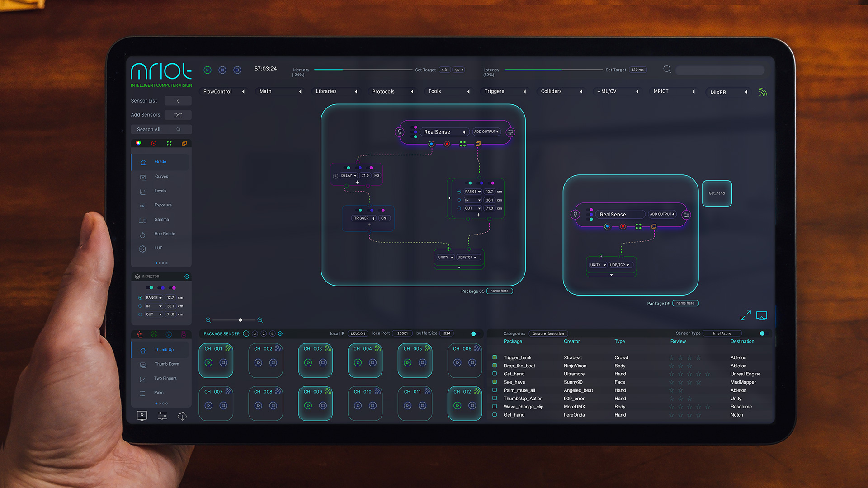
Task: Click the sliders icon at bottom left
Action: click(162, 416)
